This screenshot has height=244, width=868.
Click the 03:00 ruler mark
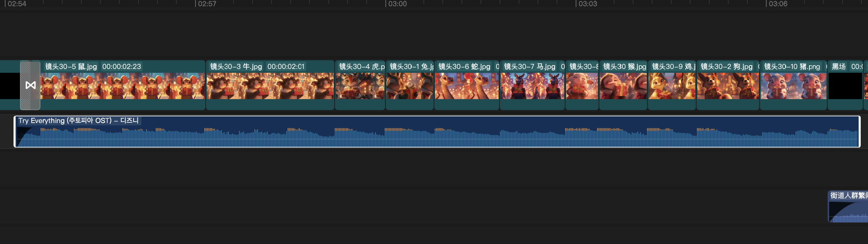pyautogui.click(x=398, y=4)
